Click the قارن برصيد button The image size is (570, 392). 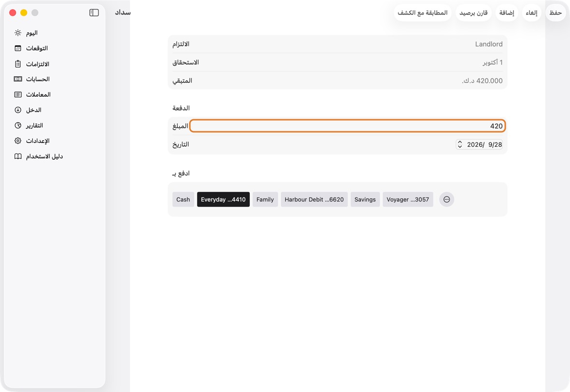473,13
